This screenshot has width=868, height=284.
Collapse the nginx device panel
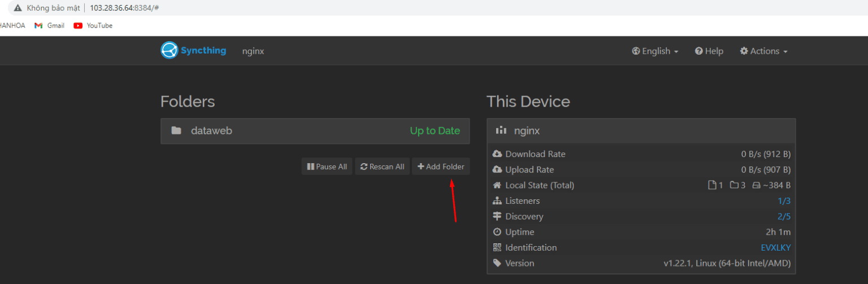point(641,131)
